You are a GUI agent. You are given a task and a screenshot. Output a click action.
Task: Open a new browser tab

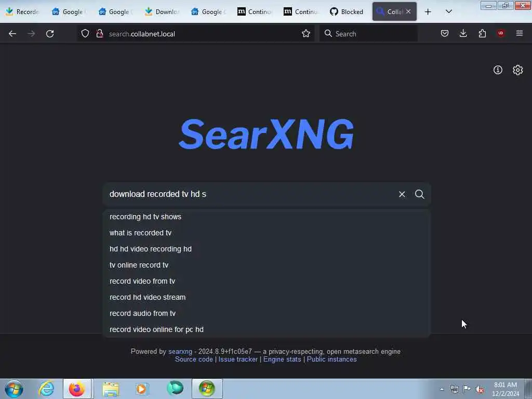(x=428, y=12)
